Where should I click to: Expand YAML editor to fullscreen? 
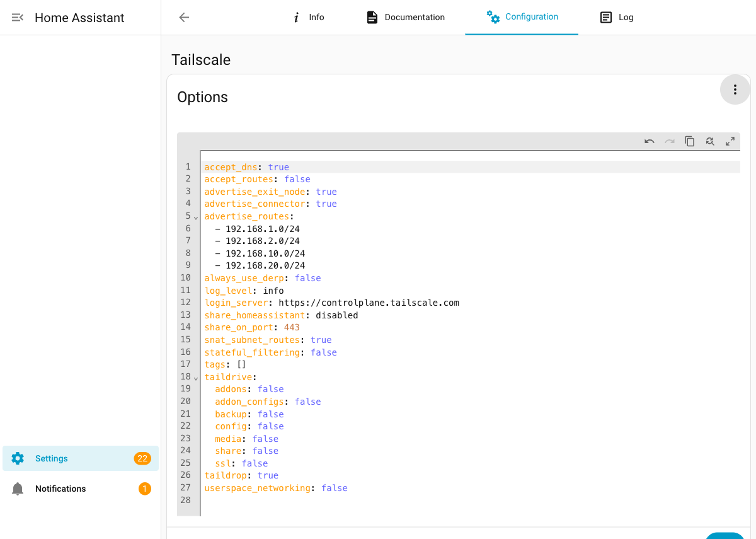(730, 141)
